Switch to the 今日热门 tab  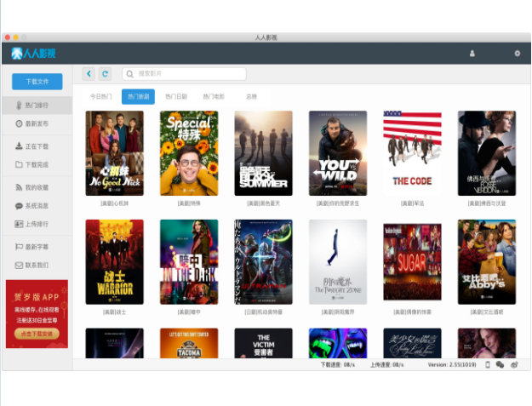[x=100, y=97]
